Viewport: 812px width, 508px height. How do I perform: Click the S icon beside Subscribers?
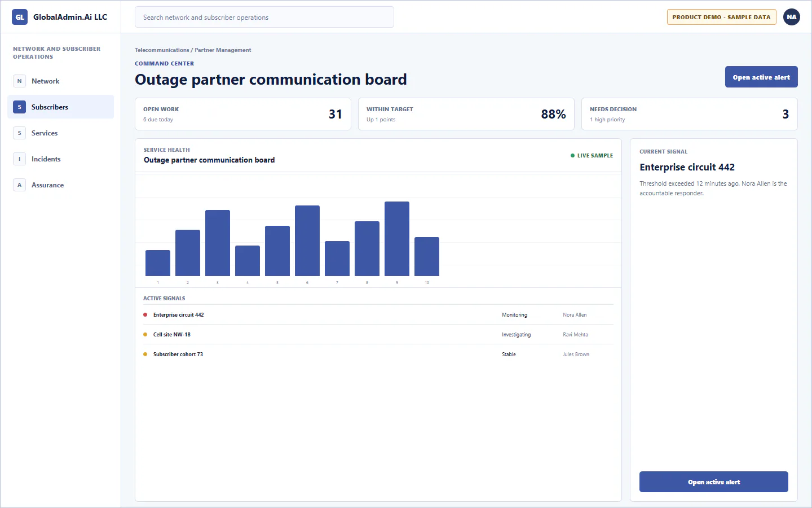(19, 107)
